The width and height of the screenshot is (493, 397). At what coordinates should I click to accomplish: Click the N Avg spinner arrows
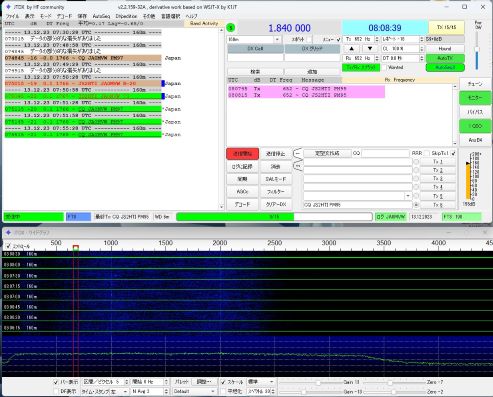point(166,391)
